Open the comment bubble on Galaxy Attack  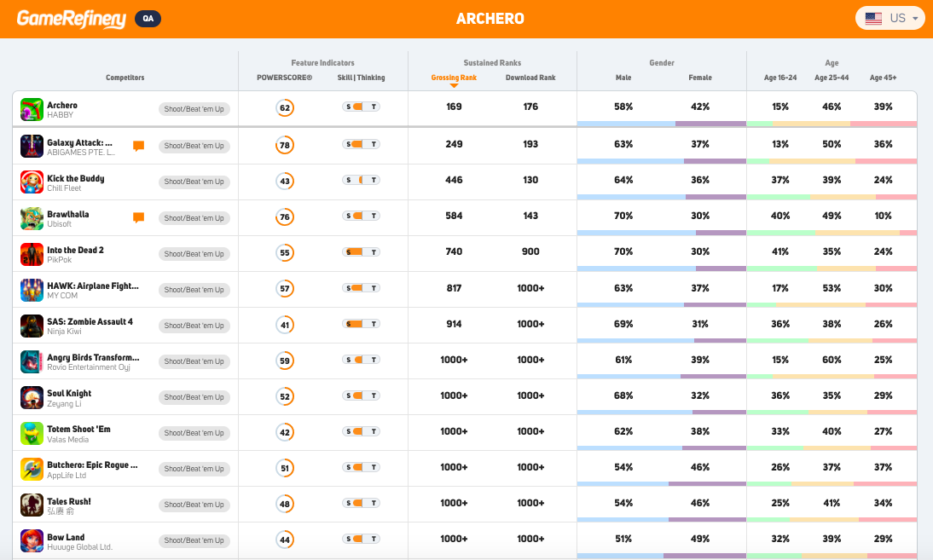coord(139,146)
